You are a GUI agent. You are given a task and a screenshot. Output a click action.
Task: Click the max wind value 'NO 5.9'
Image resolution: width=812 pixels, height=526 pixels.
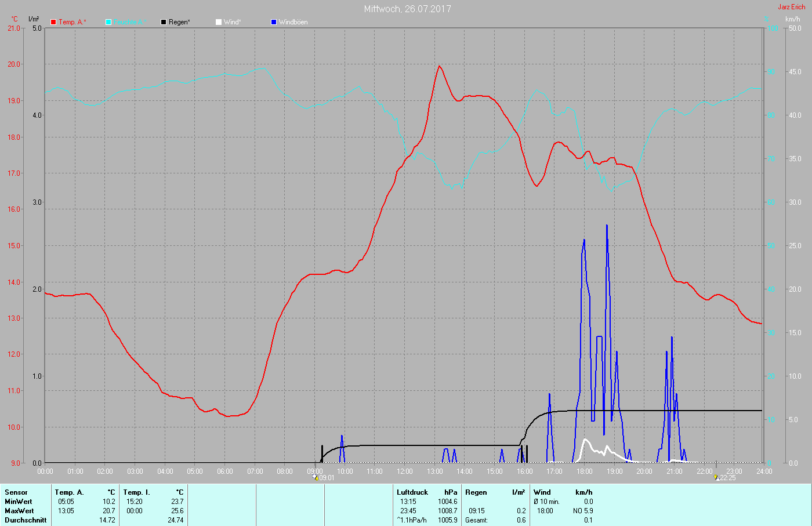pos(583,511)
